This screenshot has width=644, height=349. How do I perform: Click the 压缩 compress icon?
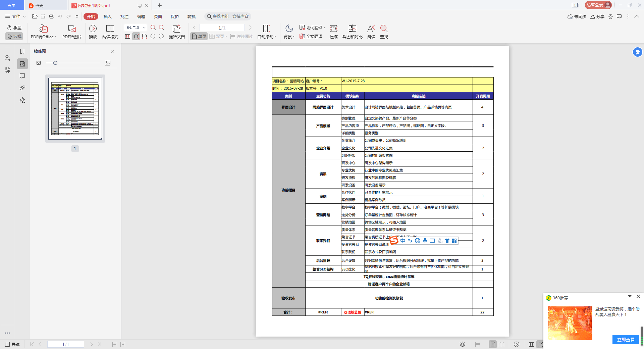click(x=333, y=29)
